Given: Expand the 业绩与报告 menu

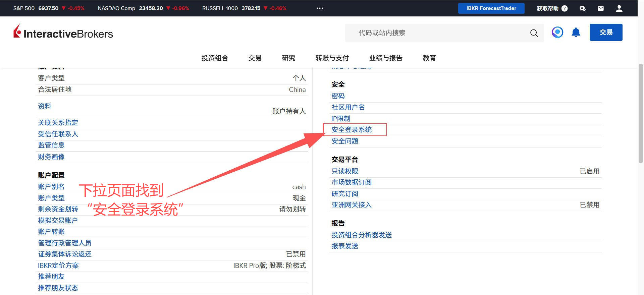Looking at the screenshot, I should click(x=386, y=58).
